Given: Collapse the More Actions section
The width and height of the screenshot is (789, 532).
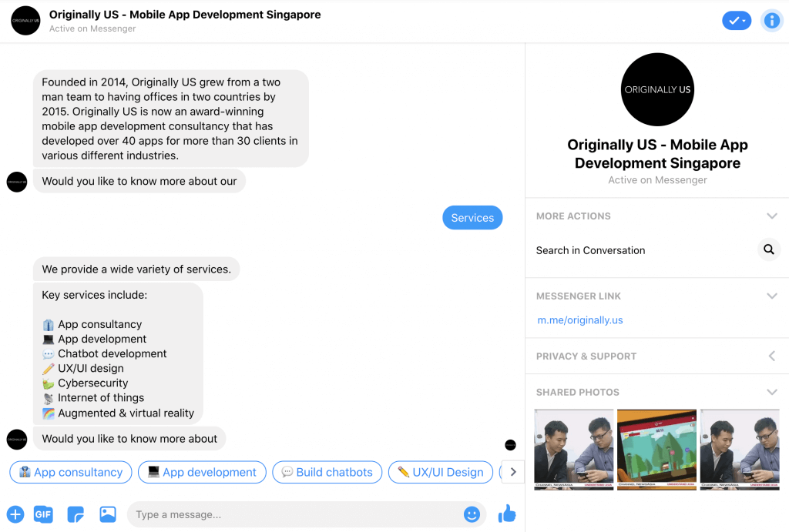Looking at the screenshot, I should click(x=772, y=216).
